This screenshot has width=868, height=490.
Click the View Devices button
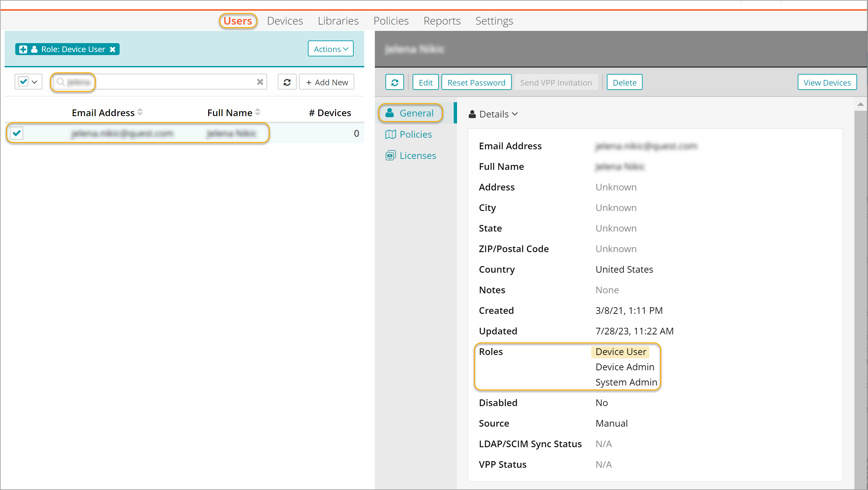pos(827,82)
